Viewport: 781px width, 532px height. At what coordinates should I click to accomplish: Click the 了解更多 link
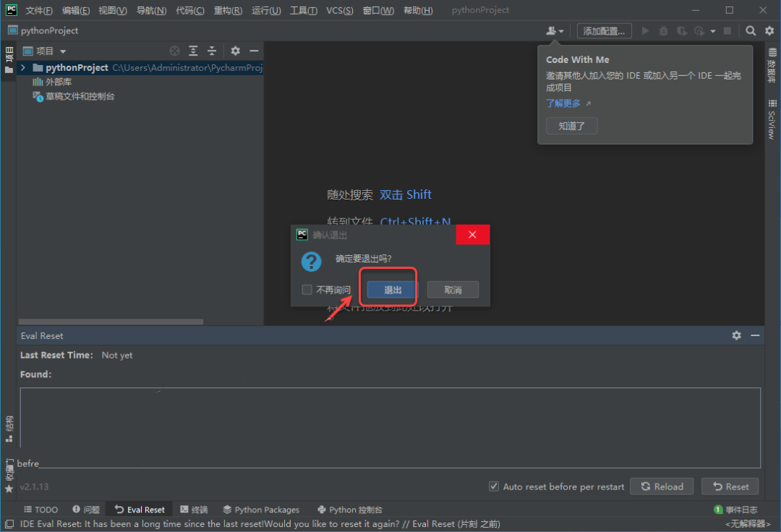click(x=563, y=103)
